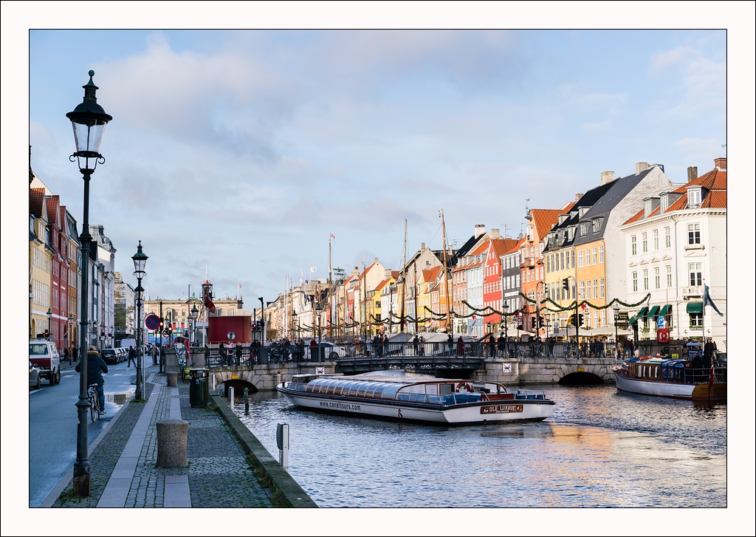Click the red box structure near the bridge

[x=229, y=329]
